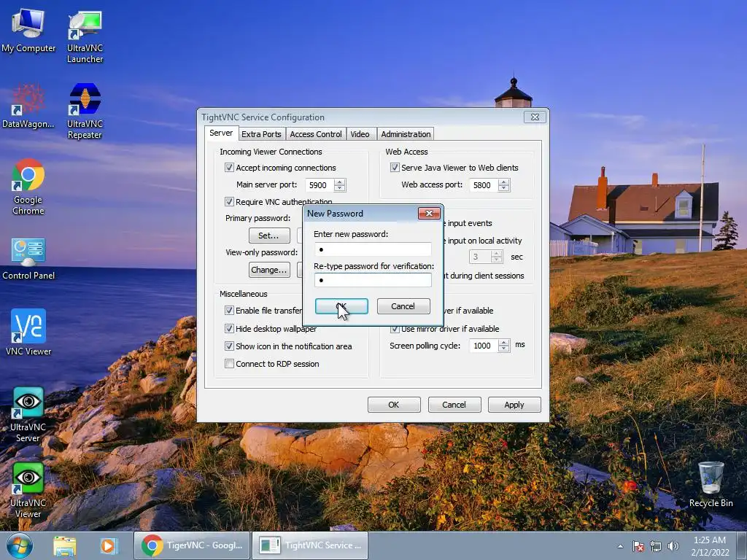
Task: Switch to Administration tab
Action: tap(406, 134)
